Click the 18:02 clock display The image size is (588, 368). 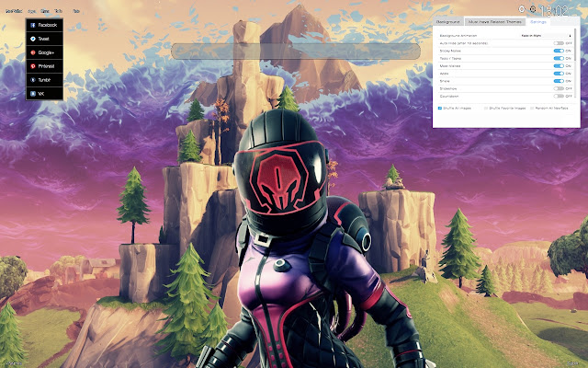[x=554, y=10]
